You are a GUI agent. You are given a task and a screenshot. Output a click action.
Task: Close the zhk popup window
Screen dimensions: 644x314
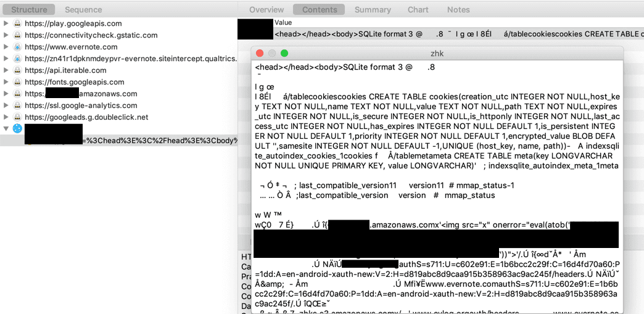tap(259, 54)
